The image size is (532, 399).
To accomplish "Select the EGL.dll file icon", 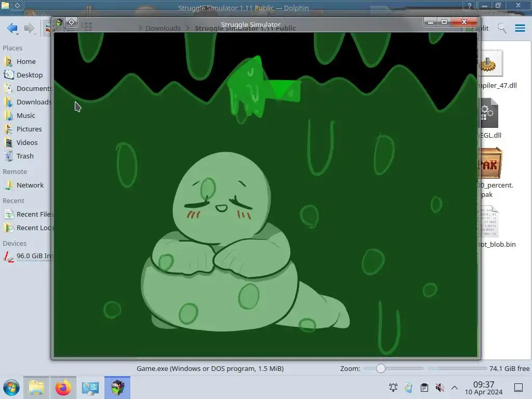I will click(489, 113).
